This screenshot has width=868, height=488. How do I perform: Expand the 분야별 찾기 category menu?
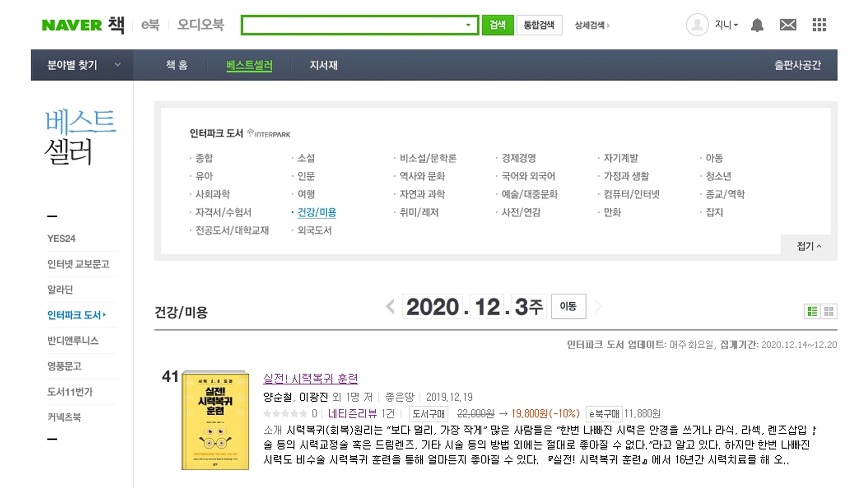[x=82, y=65]
